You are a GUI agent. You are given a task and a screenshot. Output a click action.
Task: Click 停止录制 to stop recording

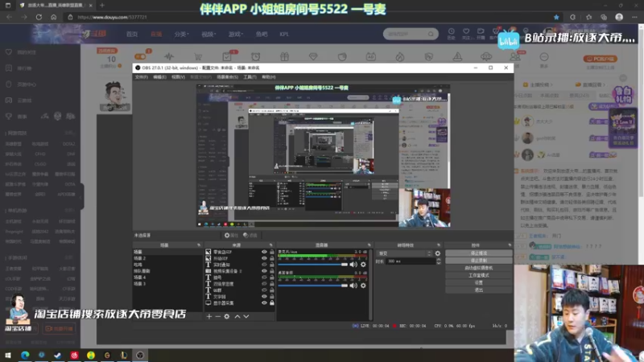(478, 261)
